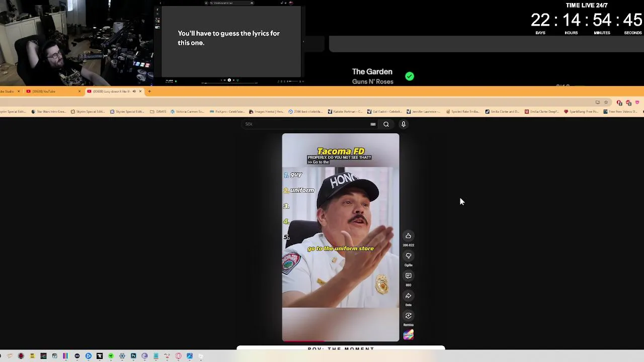Open the SpankBang bookmark
This screenshot has width=644, height=362.
pos(581,112)
